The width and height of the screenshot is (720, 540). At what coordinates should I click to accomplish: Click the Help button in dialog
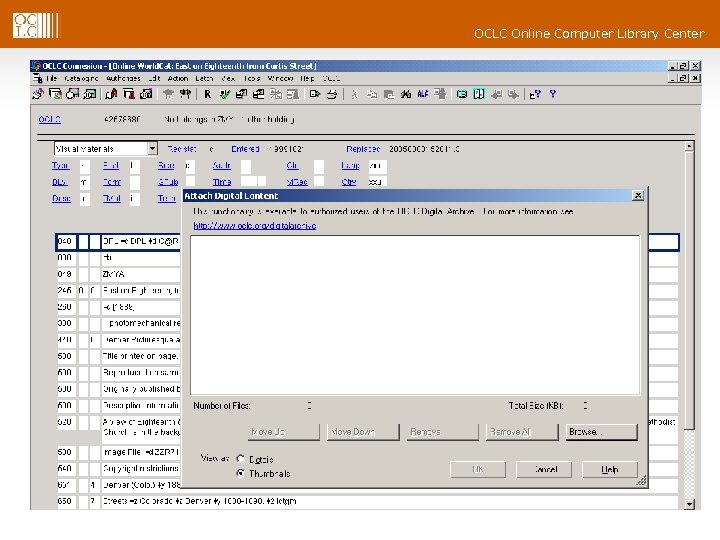610,469
